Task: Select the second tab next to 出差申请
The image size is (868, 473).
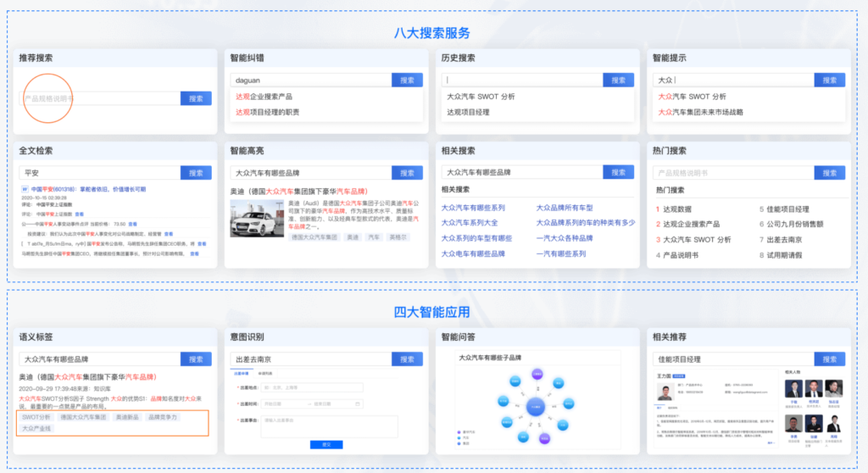Action: pos(264,373)
